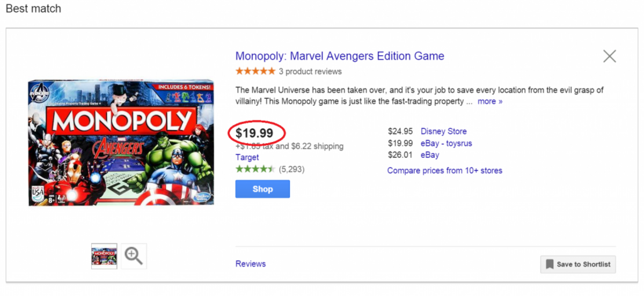Open the eBay - toysrus link
The width and height of the screenshot is (644, 296).
point(446,143)
